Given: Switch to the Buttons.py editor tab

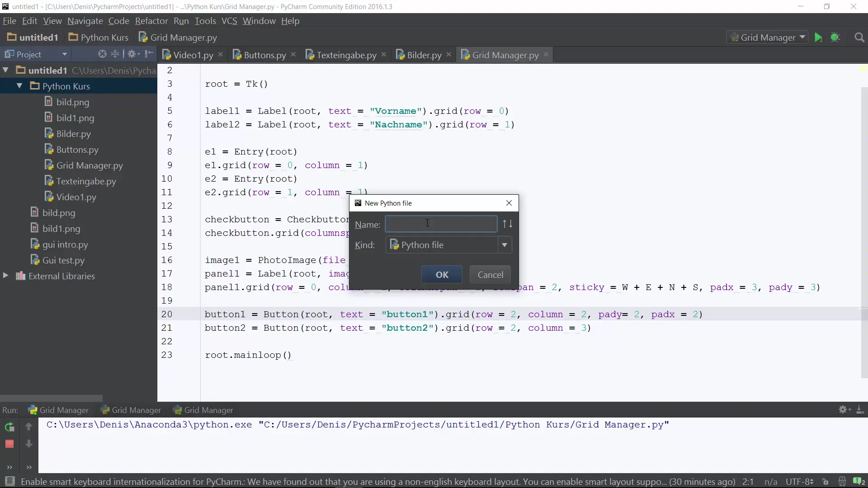Looking at the screenshot, I should (265, 55).
